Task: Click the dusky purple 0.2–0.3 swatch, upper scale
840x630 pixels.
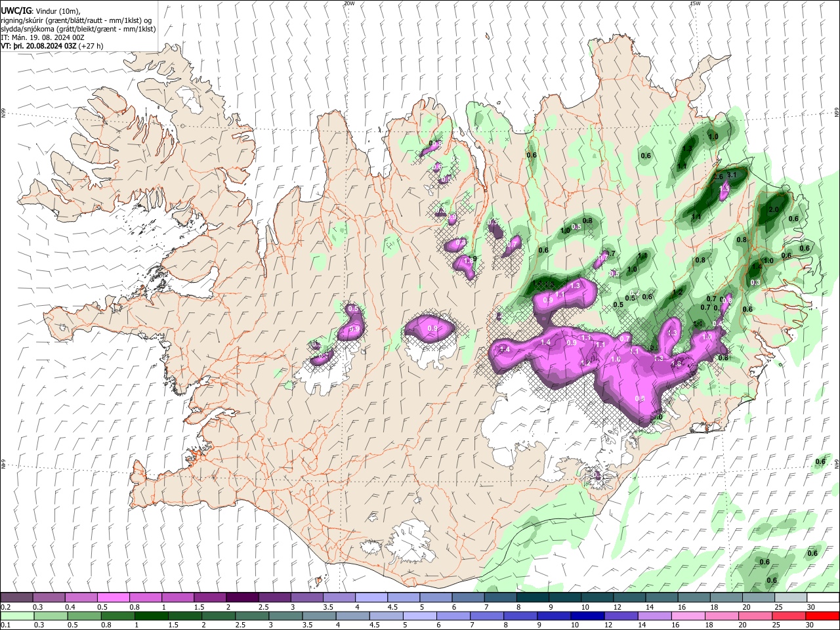Action: (16, 598)
